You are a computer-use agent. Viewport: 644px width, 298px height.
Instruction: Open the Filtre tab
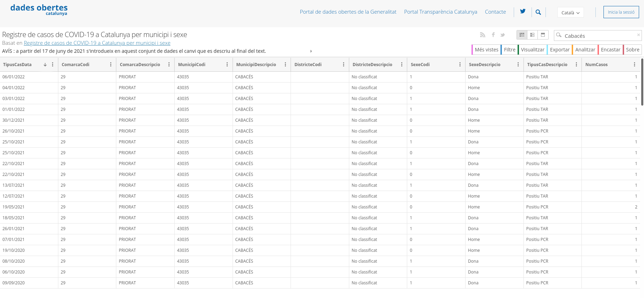click(509, 50)
